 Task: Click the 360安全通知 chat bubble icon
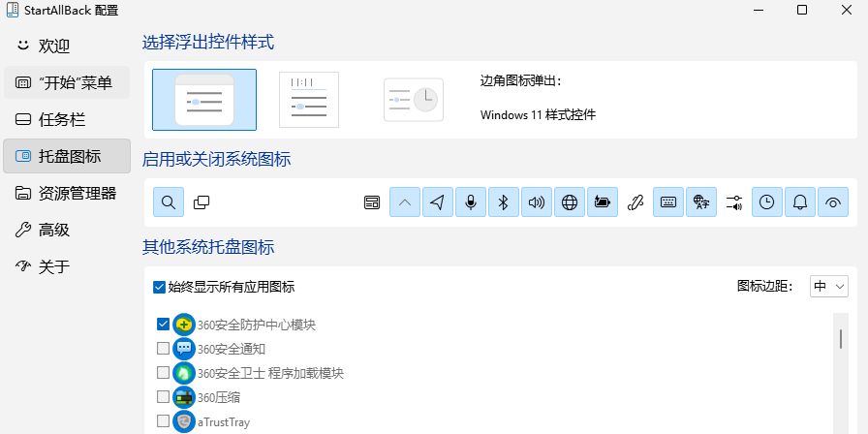(184, 349)
